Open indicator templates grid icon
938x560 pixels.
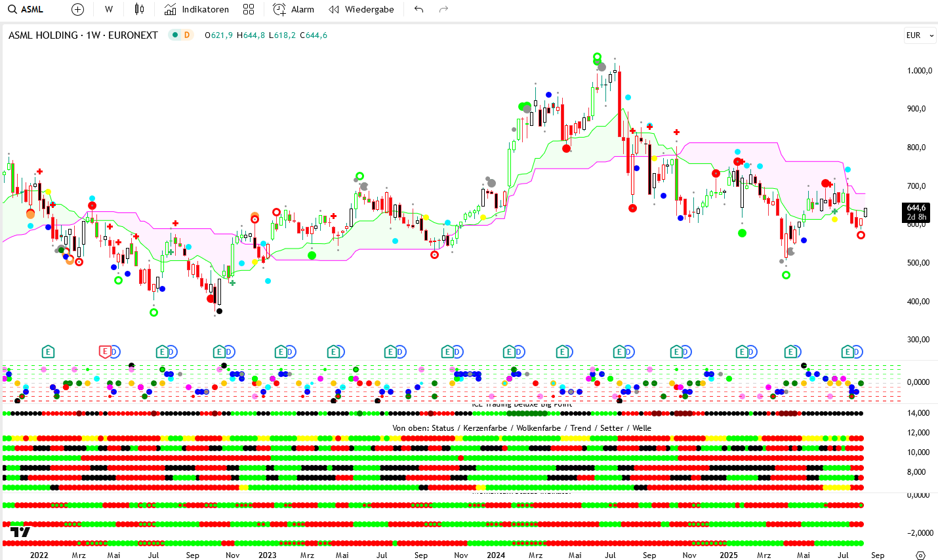[x=249, y=9]
